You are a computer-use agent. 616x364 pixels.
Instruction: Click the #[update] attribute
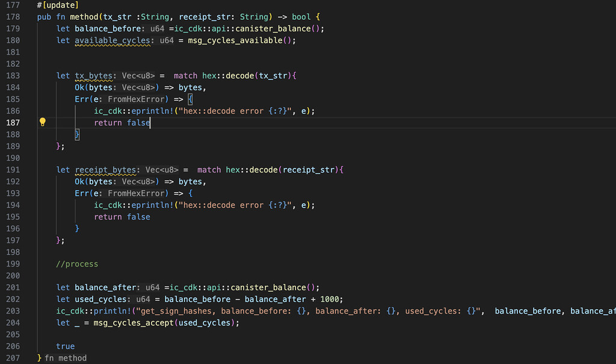(x=58, y=5)
